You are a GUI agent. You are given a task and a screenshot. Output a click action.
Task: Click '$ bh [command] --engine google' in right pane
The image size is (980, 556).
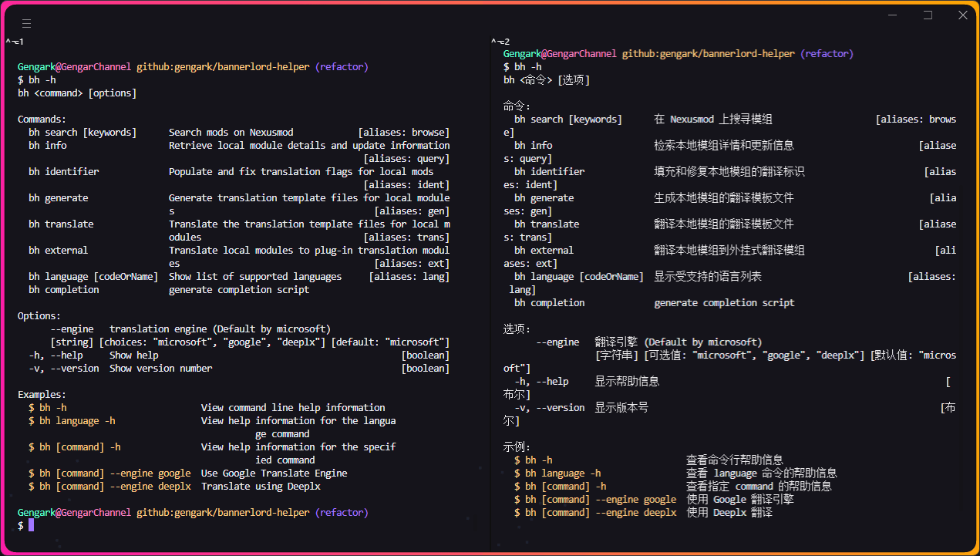(x=595, y=500)
